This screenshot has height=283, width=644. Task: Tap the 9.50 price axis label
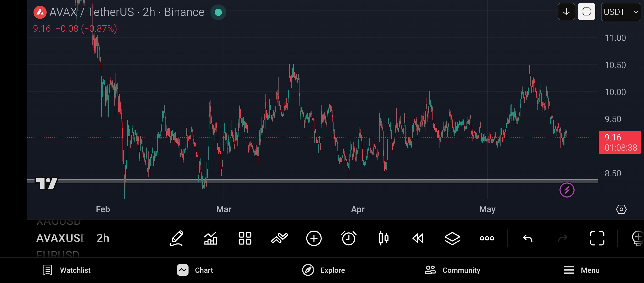[613, 119]
